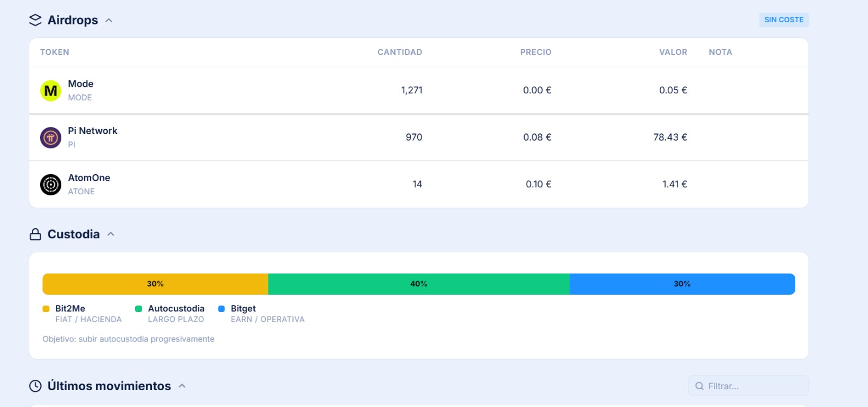This screenshot has height=407, width=868.
Task: Click the Pi Network token logo
Action: [50, 138]
